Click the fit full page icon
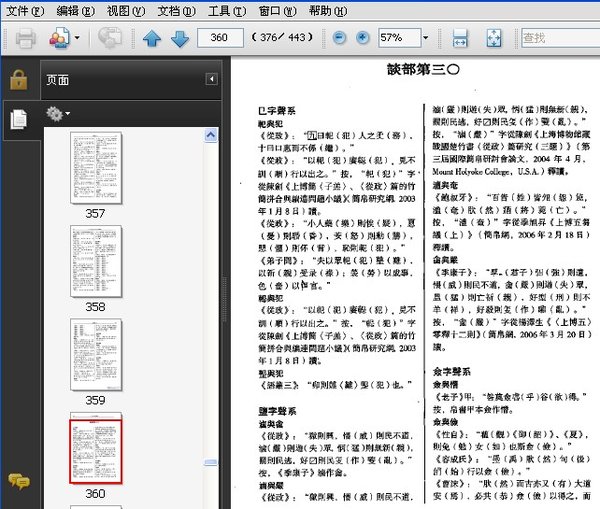The image size is (600, 509). point(494,38)
